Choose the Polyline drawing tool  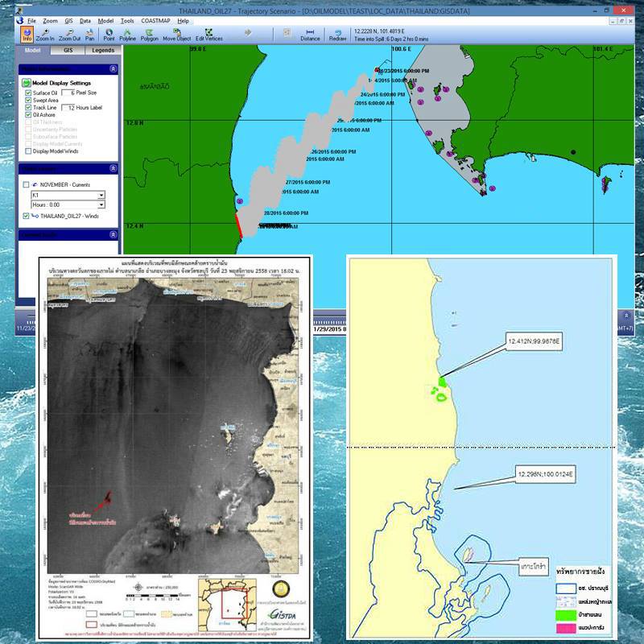[x=127, y=35]
